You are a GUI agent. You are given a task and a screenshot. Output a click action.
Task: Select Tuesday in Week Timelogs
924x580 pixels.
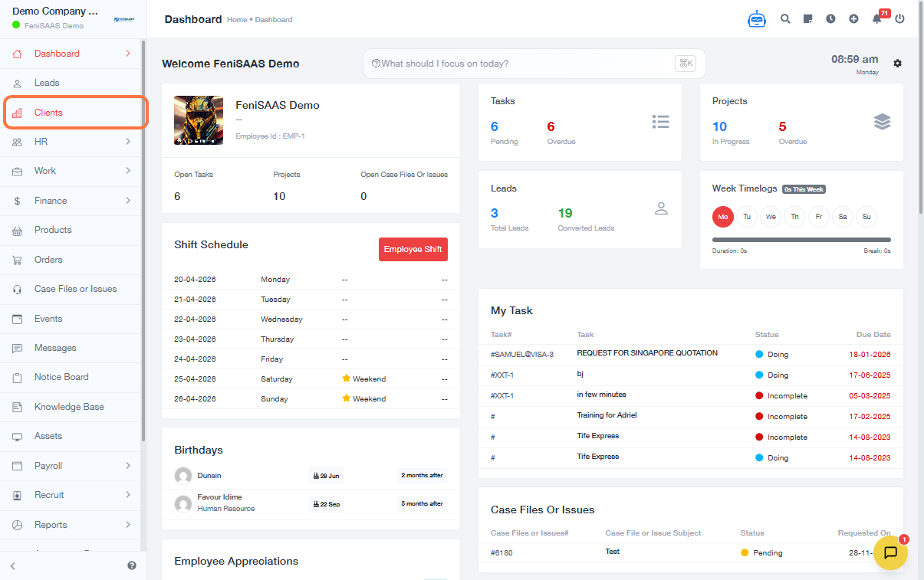pos(747,217)
